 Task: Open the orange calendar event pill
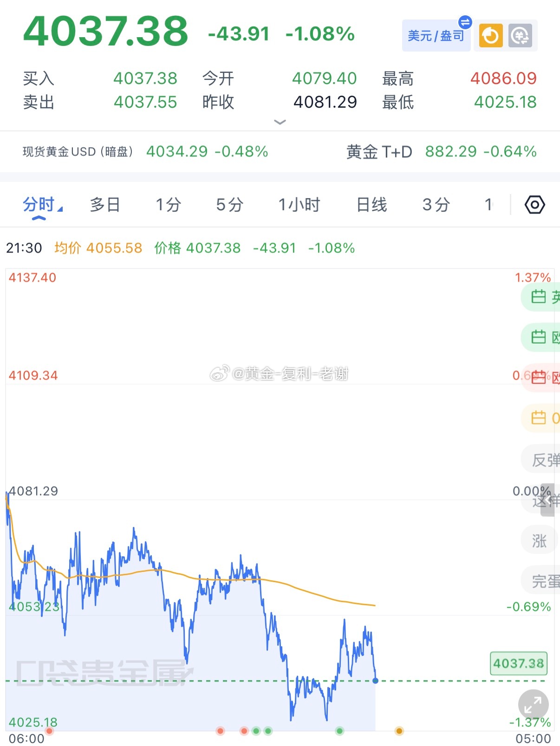(x=541, y=418)
